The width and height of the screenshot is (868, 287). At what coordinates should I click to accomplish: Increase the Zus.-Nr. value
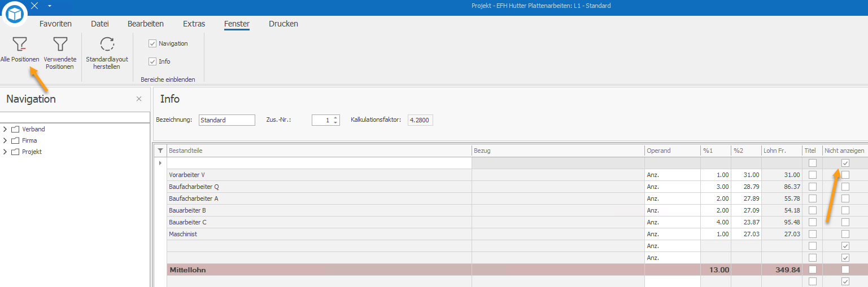[335, 118]
